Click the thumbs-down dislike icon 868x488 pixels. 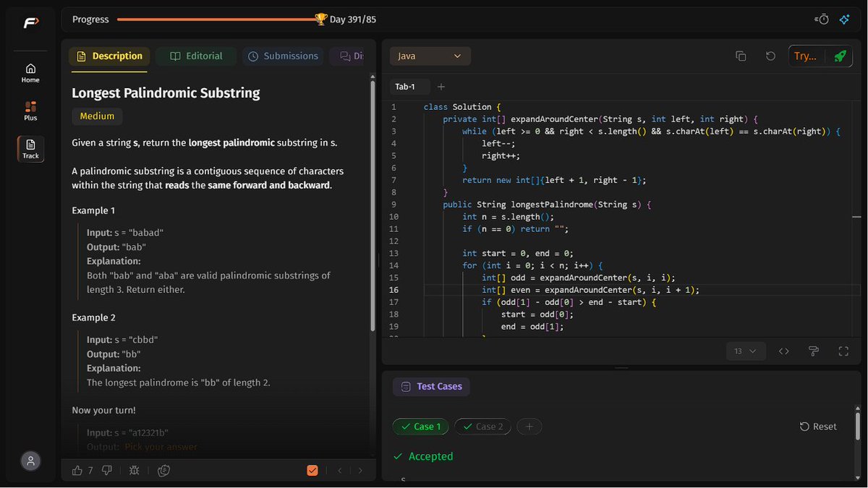[x=107, y=470]
